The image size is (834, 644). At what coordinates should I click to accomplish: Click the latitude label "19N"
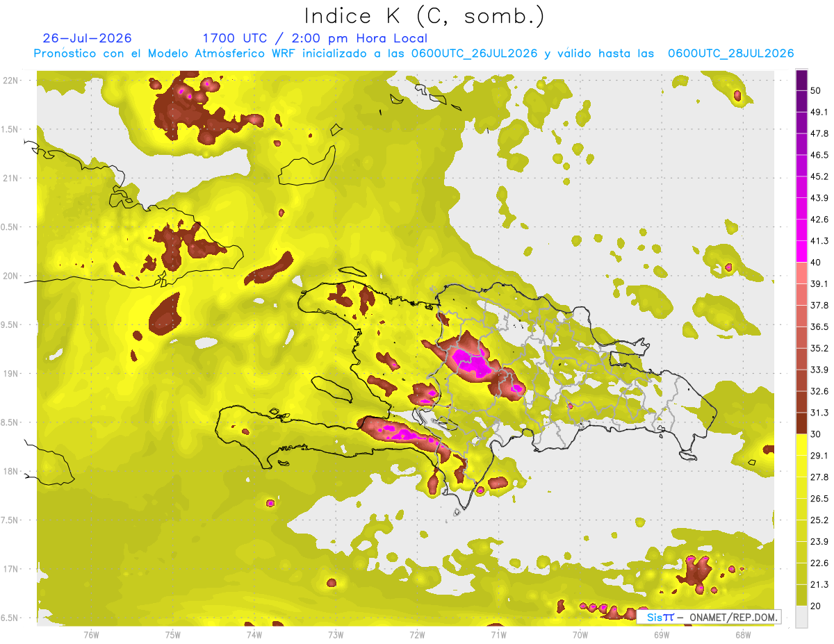(11, 374)
